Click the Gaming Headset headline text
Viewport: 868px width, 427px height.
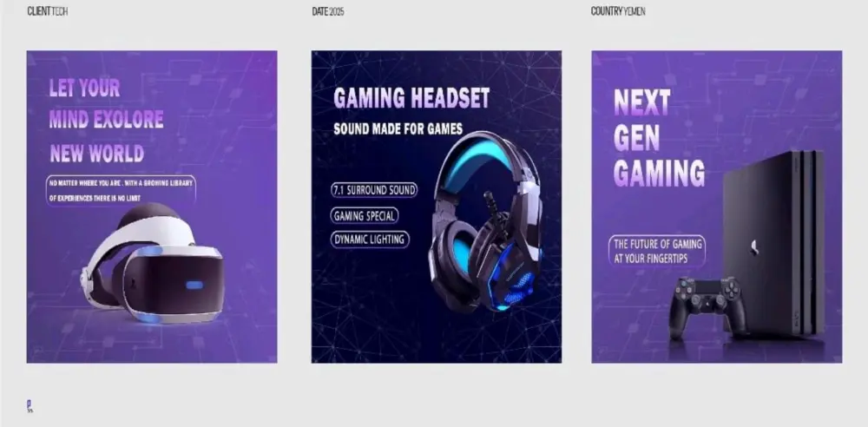[411, 98]
